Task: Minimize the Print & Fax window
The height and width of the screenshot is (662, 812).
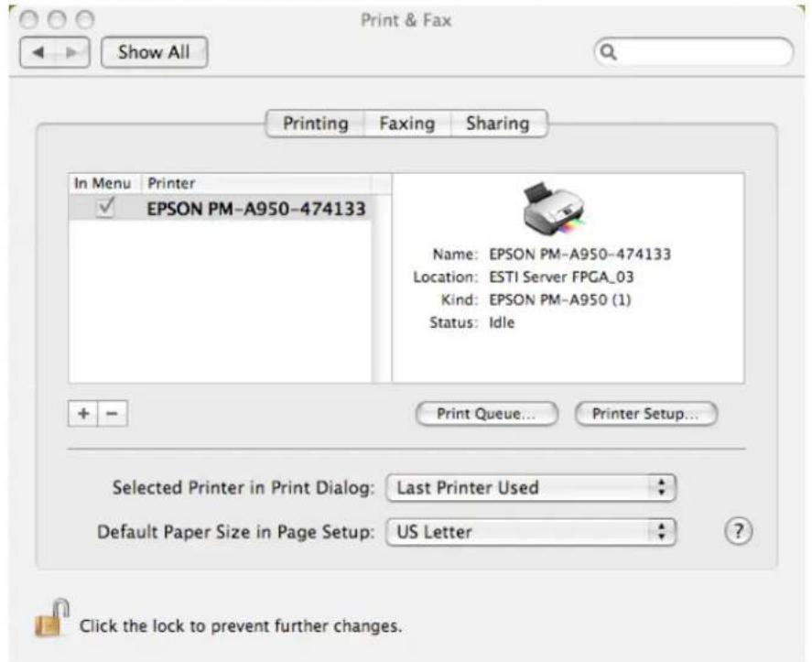Action: [57, 20]
